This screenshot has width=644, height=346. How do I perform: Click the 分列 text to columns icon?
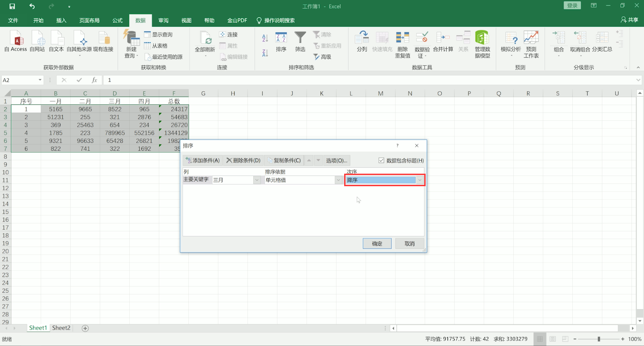pos(362,42)
